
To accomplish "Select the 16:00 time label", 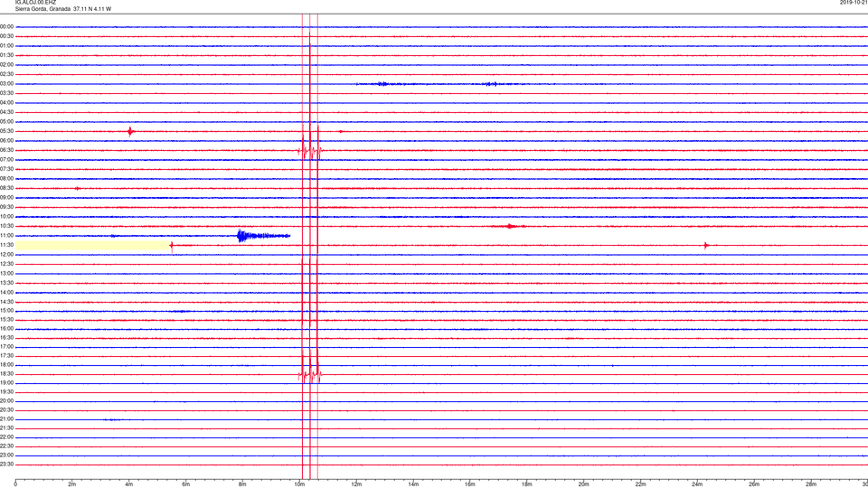I will [6, 329].
